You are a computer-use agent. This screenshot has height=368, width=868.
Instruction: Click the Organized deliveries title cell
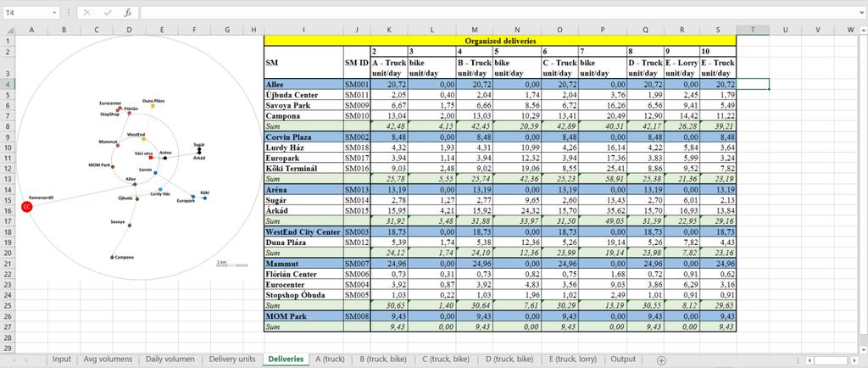point(500,41)
